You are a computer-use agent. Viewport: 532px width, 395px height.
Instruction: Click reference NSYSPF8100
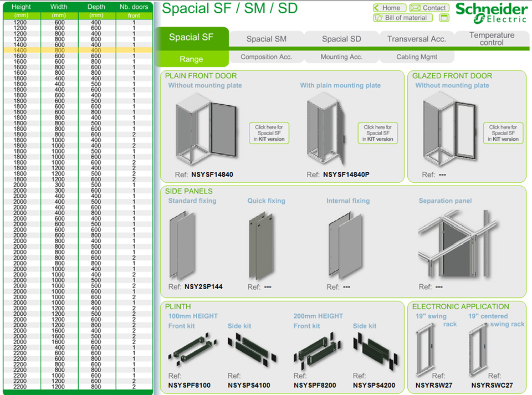[x=190, y=386]
